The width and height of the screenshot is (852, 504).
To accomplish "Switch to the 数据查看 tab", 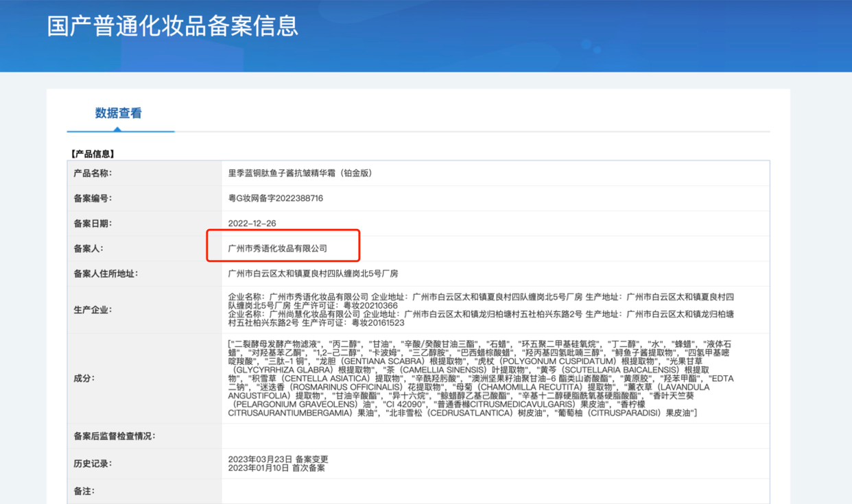I will pyautogui.click(x=119, y=113).
